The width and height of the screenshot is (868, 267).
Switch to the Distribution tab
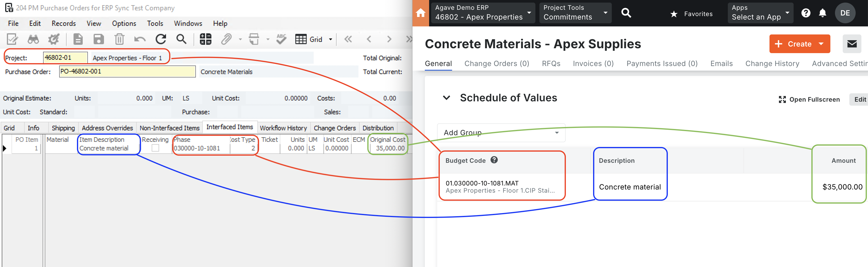pos(378,128)
